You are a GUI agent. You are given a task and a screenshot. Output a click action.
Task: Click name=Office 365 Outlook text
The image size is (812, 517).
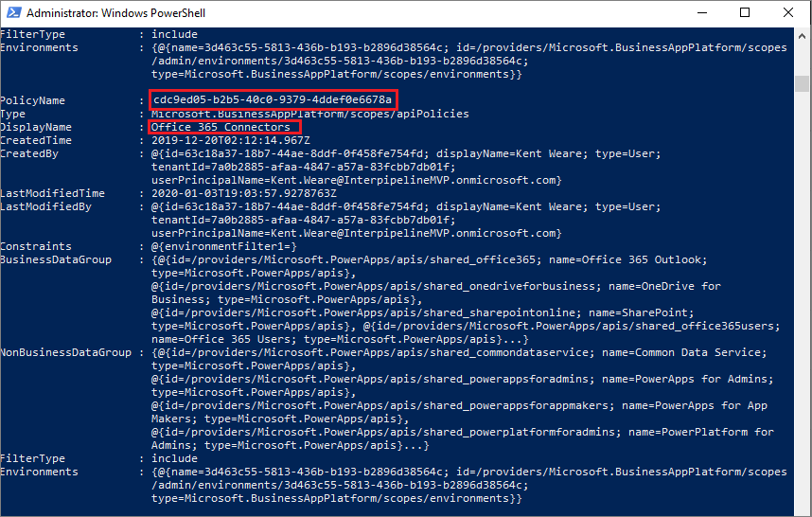click(x=625, y=259)
